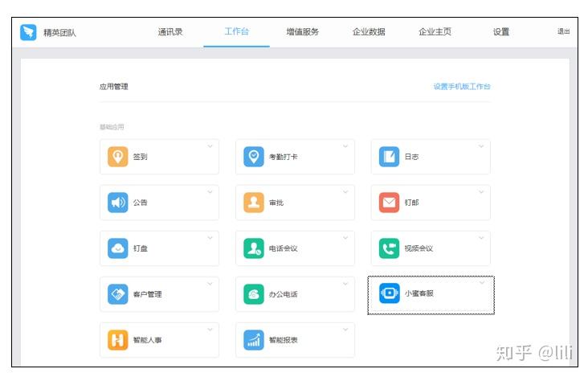Select the 视频会议 green phone icon
This screenshot has width=588, height=377.
(389, 248)
